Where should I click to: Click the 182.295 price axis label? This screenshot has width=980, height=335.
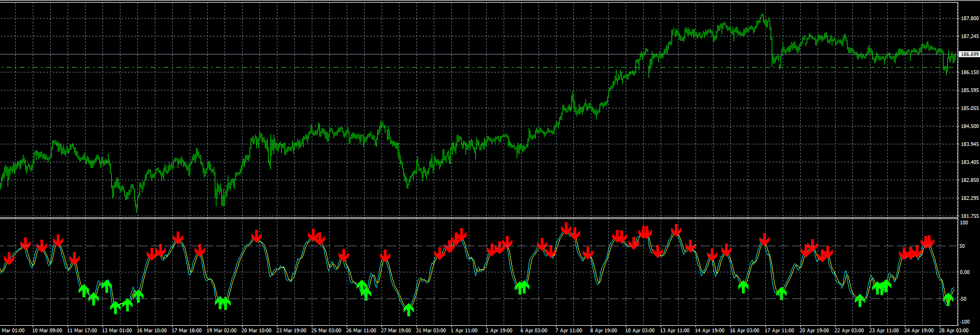click(969, 198)
